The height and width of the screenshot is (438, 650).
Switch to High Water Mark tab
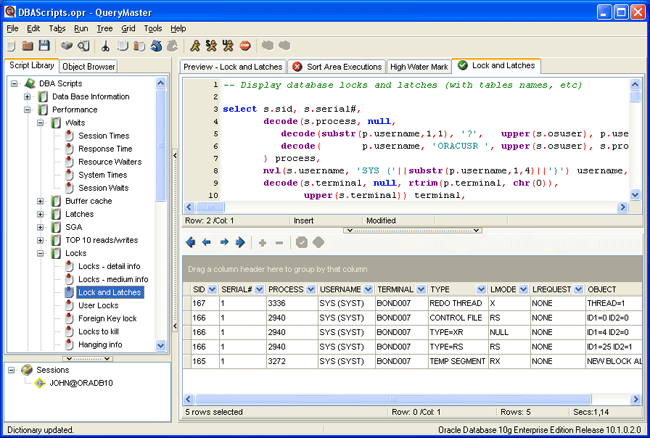click(419, 67)
